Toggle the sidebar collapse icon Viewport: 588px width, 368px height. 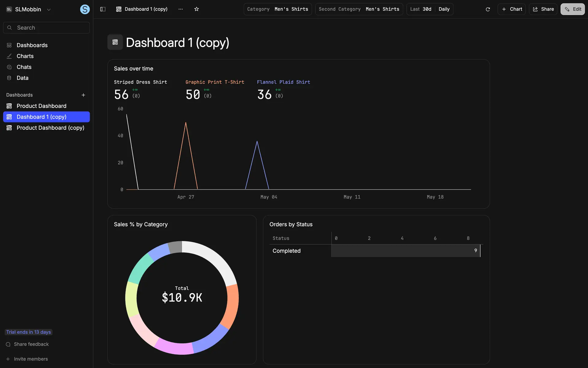tap(103, 9)
